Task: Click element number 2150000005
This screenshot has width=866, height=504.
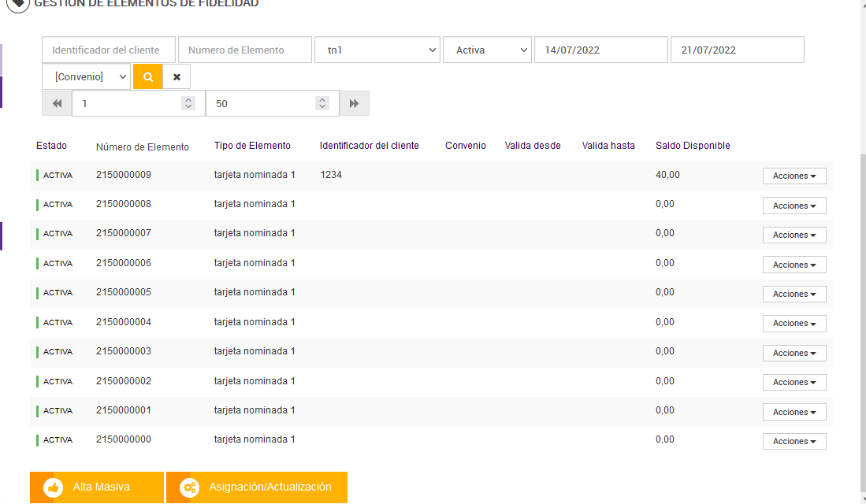Action: click(123, 293)
